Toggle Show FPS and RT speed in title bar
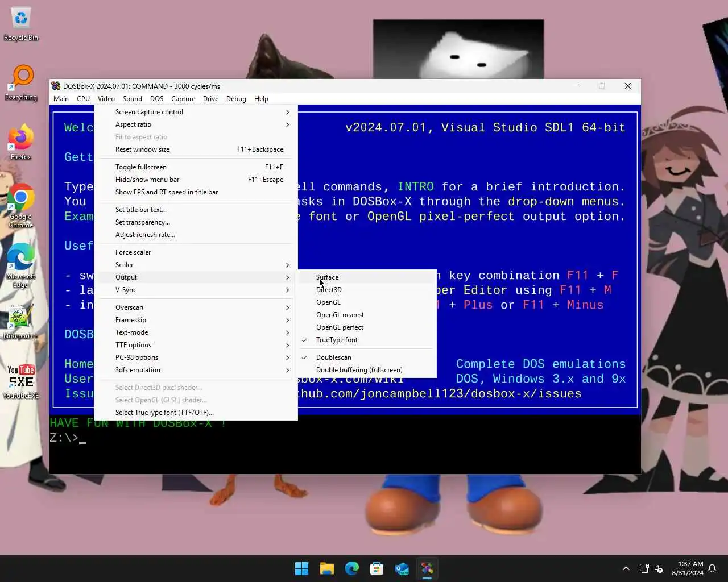 [196, 192]
